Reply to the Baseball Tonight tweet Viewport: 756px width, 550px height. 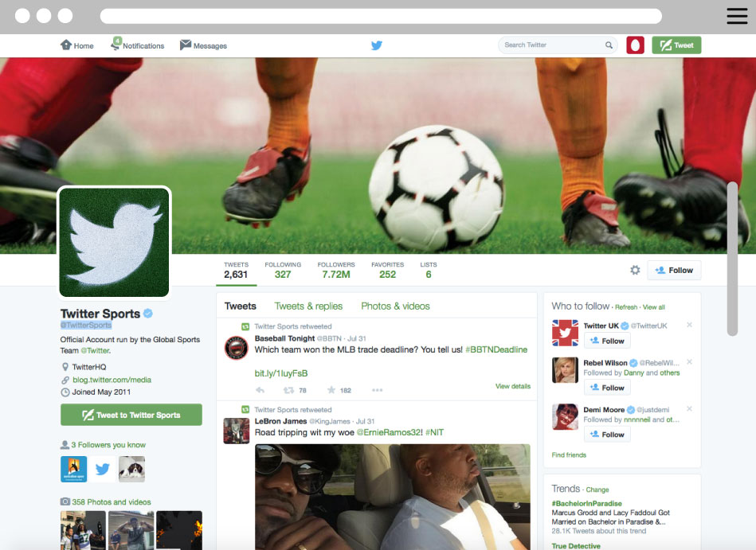pos(260,390)
